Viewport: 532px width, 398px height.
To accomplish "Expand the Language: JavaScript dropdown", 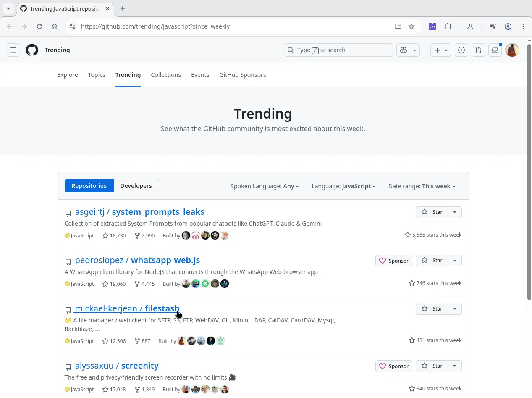I will [343, 186].
